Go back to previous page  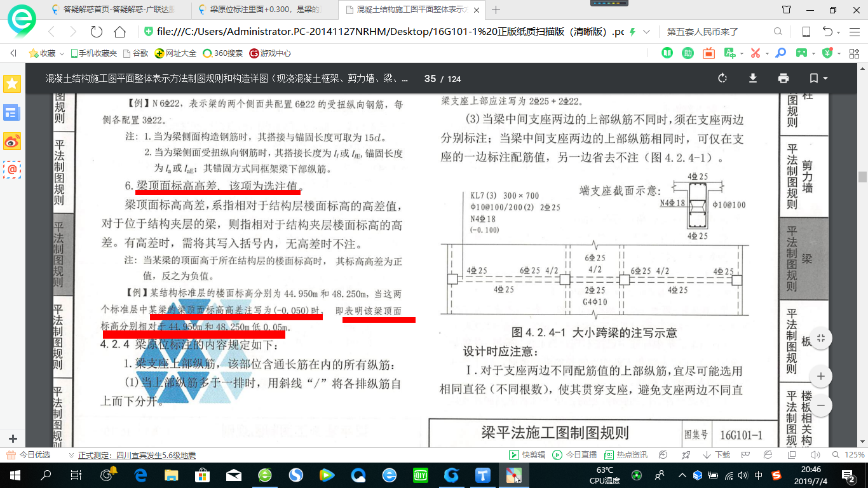[51, 32]
